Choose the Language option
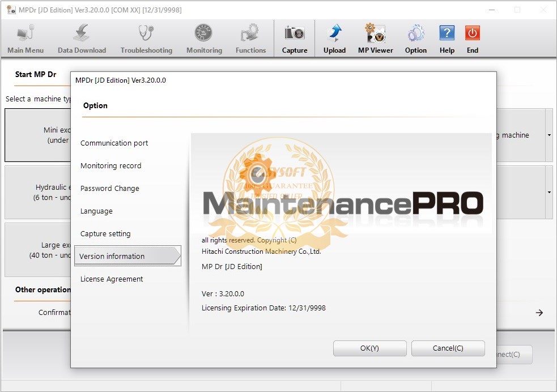 pos(96,211)
